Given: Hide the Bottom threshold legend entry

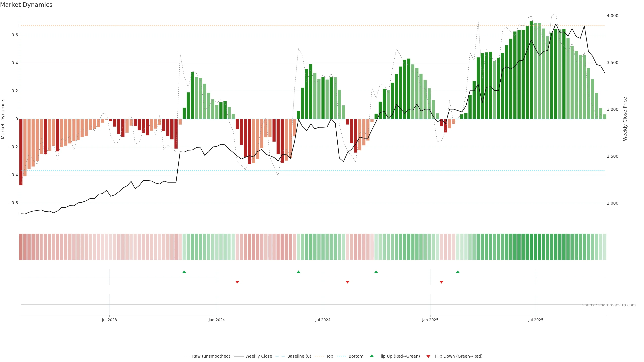Looking at the screenshot, I should [356, 356].
